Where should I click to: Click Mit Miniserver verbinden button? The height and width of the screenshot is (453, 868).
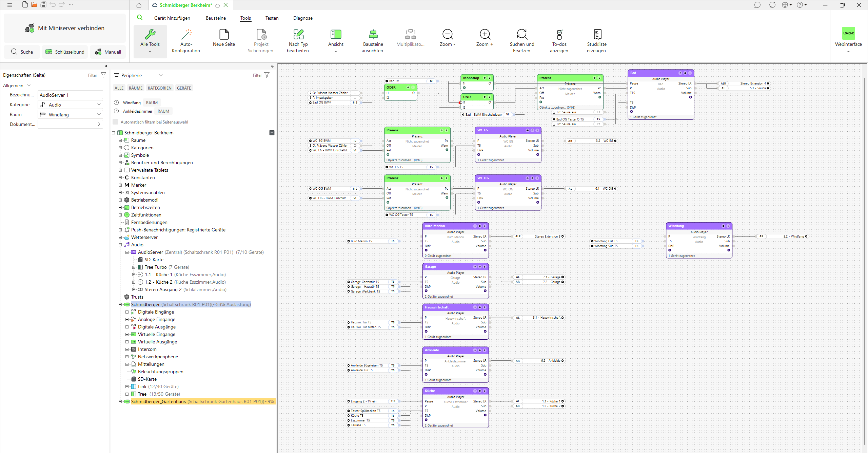pyautogui.click(x=65, y=28)
